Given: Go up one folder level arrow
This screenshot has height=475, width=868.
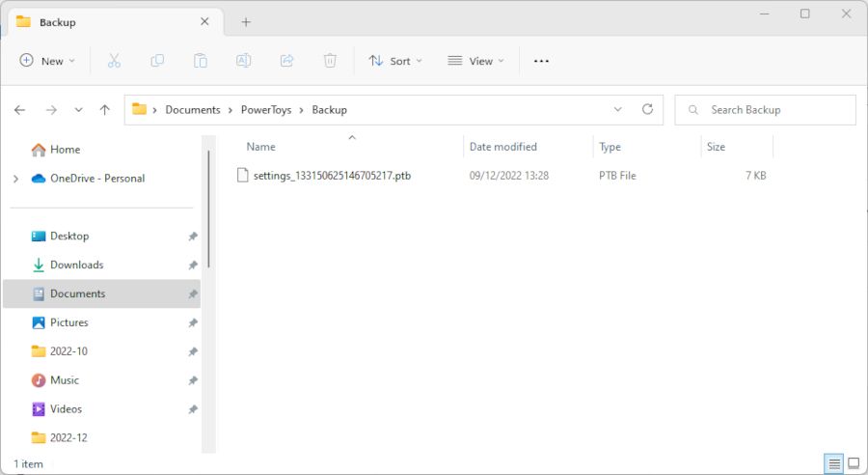Looking at the screenshot, I should (104, 110).
